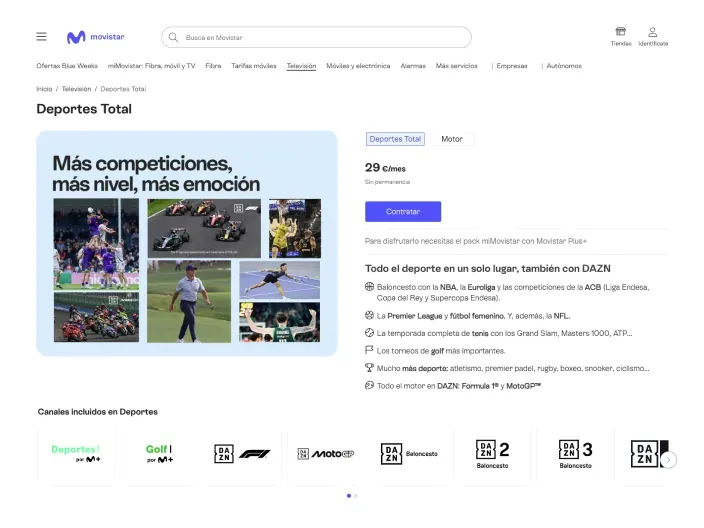The width and height of the screenshot is (704, 528).
Task: Open Ofertas Blue Weeks menu item
Action: pyautogui.click(x=67, y=66)
